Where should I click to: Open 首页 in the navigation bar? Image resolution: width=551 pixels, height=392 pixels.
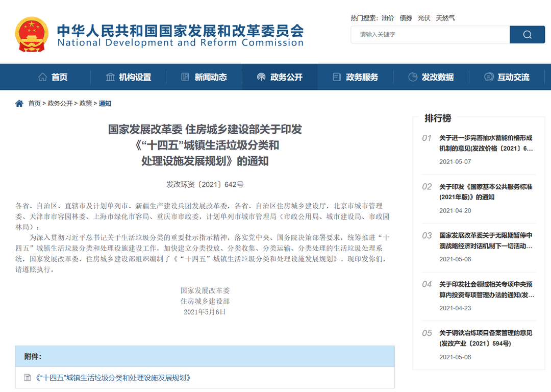point(53,77)
